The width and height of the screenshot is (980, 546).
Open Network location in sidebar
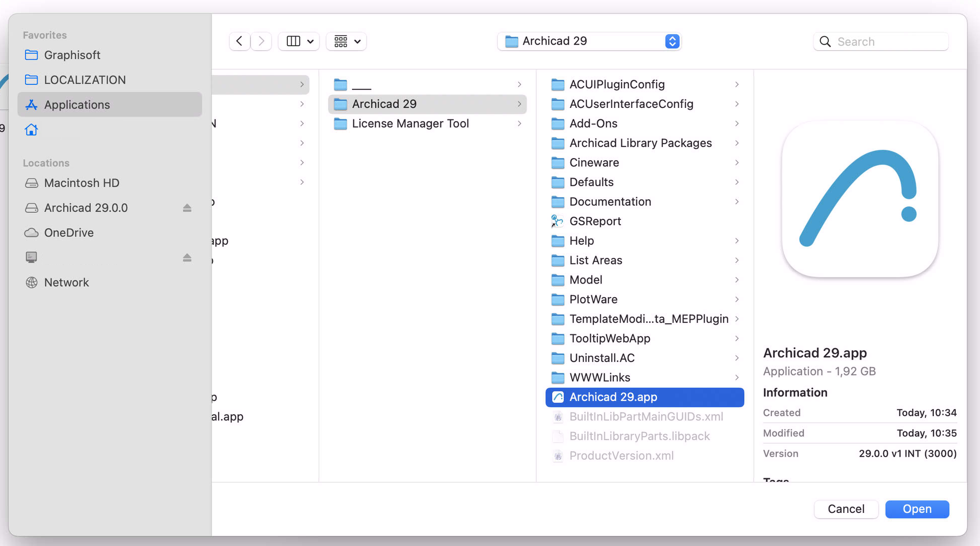(x=66, y=283)
